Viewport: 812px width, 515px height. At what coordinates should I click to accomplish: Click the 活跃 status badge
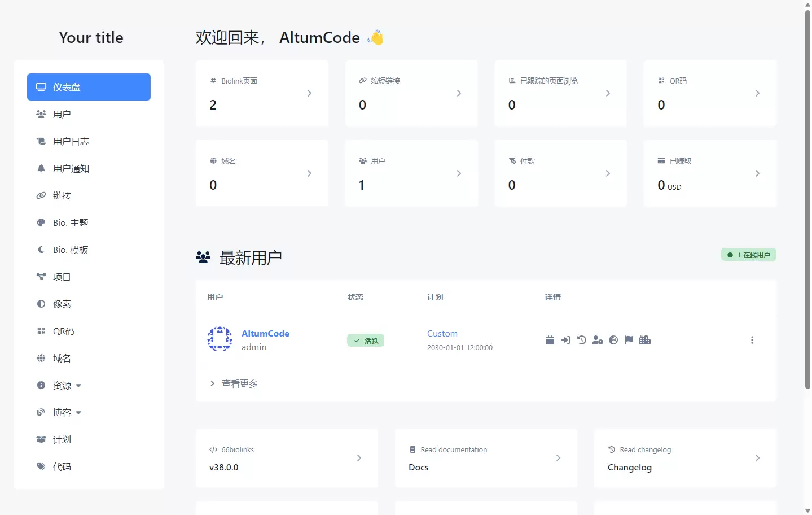pos(366,341)
